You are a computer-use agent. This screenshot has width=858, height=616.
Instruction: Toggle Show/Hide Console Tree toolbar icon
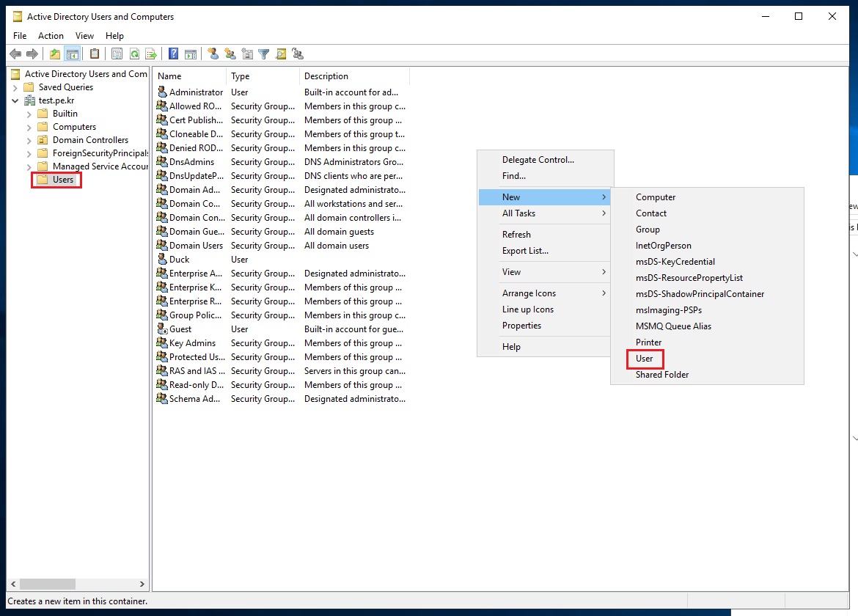[72, 54]
